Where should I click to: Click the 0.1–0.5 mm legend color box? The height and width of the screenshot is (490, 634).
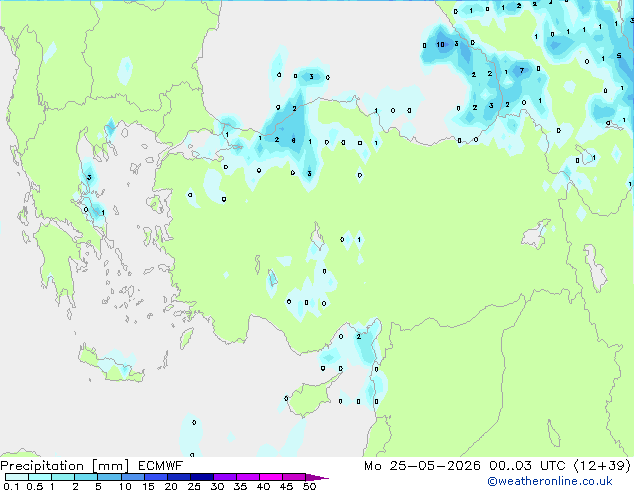tap(17, 477)
